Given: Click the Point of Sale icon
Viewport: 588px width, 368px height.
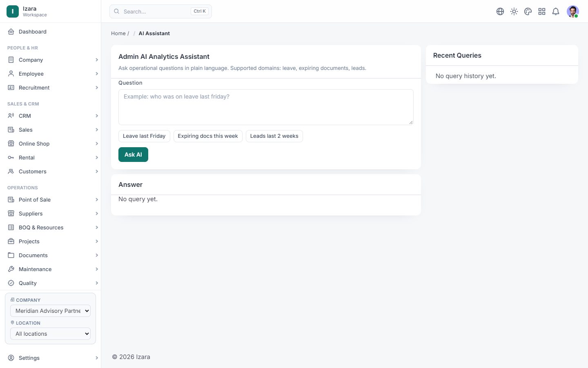Looking at the screenshot, I should (x=11, y=200).
